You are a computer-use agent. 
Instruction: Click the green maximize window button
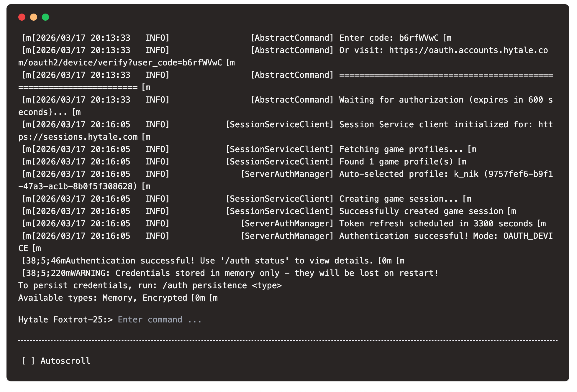point(45,17)
